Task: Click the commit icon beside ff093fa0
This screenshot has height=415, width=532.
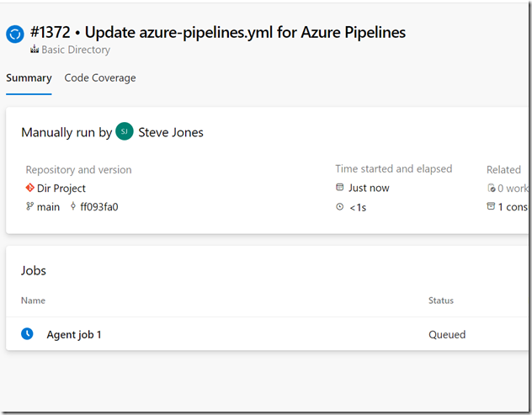Action: pos(73,206)
